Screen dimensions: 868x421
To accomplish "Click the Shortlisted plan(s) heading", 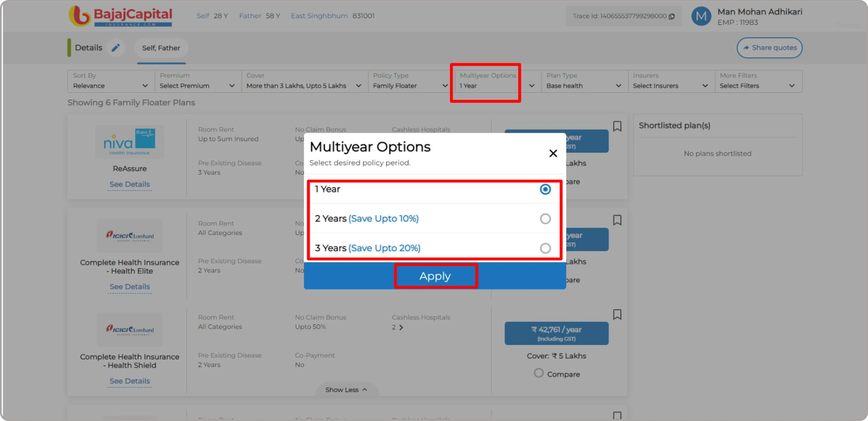I will click(674, 125).
